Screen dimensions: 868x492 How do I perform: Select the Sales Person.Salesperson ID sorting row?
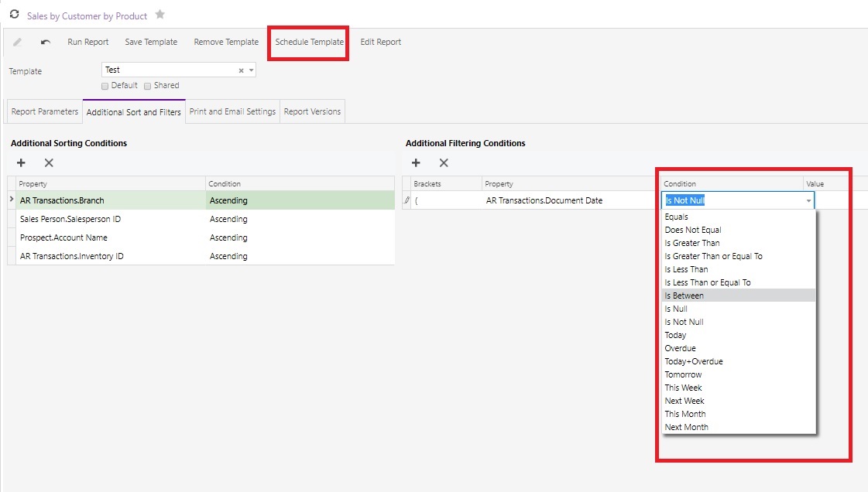(70, 219)
